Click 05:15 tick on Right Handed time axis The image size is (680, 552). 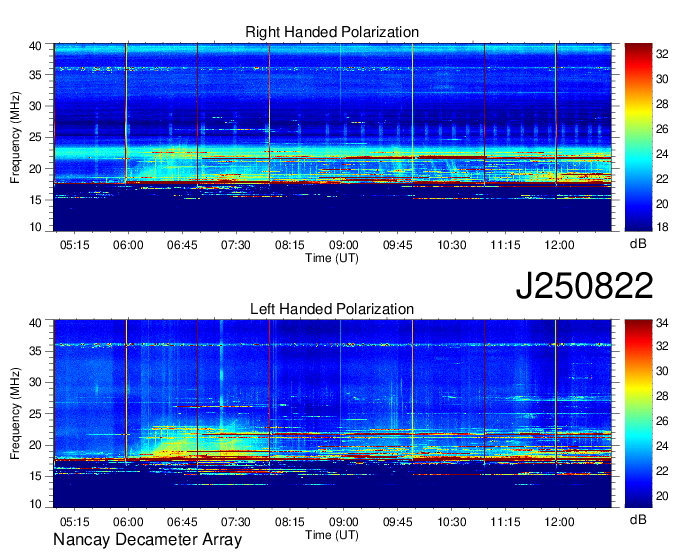pos(75,245)
